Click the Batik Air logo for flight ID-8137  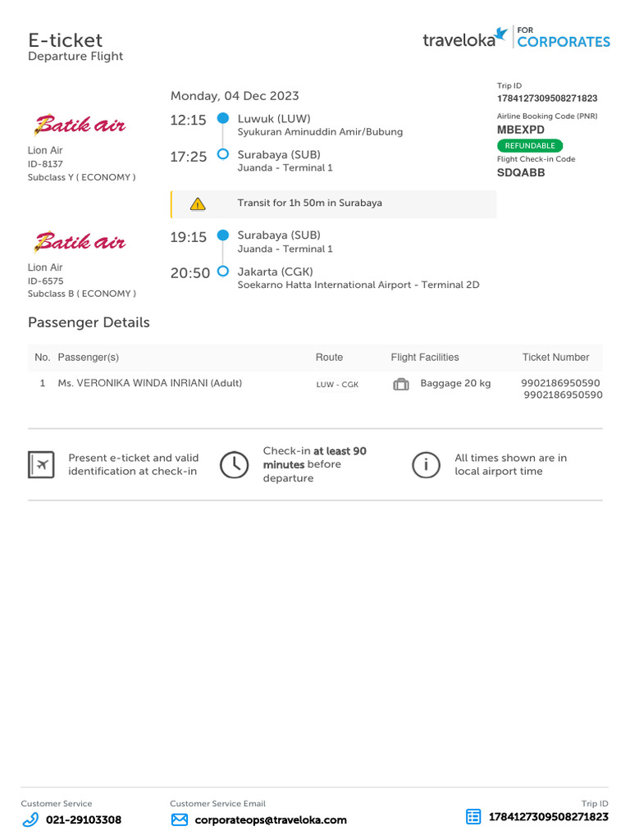tap(80, 126)
